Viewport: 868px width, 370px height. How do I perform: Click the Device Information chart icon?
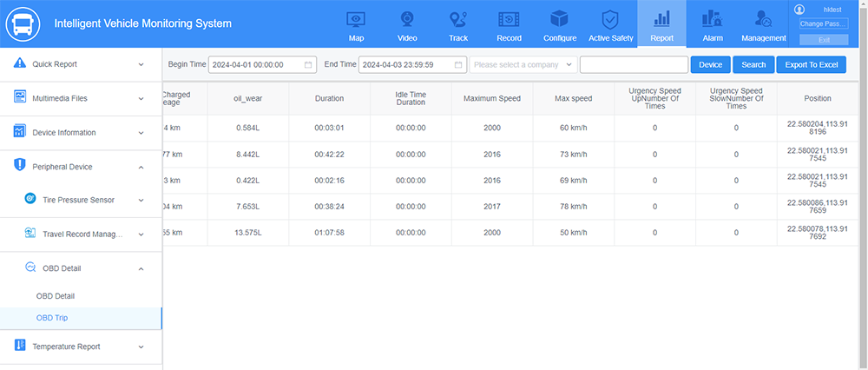[x=20, y=131]
